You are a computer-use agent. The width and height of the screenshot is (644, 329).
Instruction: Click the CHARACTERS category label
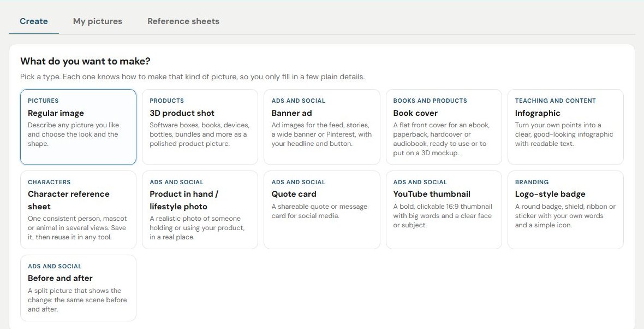tap(49, 182)
